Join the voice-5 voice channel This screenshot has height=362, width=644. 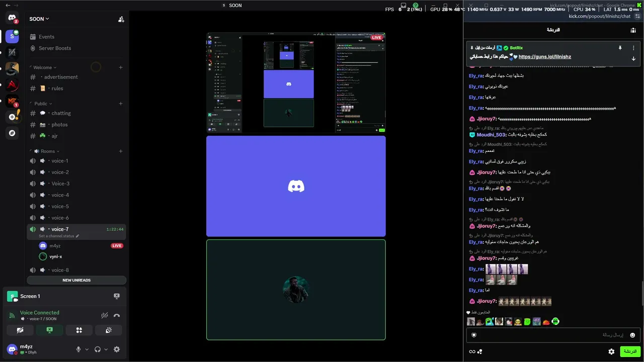click(x=76, y=207)
